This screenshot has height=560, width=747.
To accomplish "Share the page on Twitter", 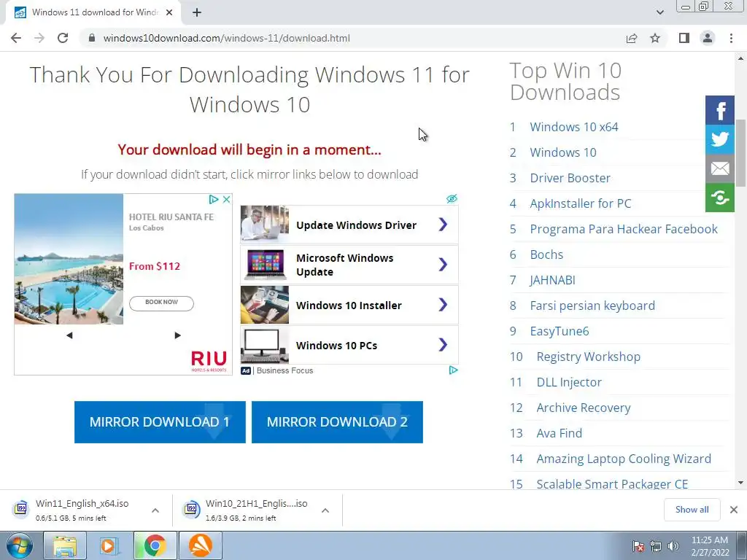I will point(720,139).
